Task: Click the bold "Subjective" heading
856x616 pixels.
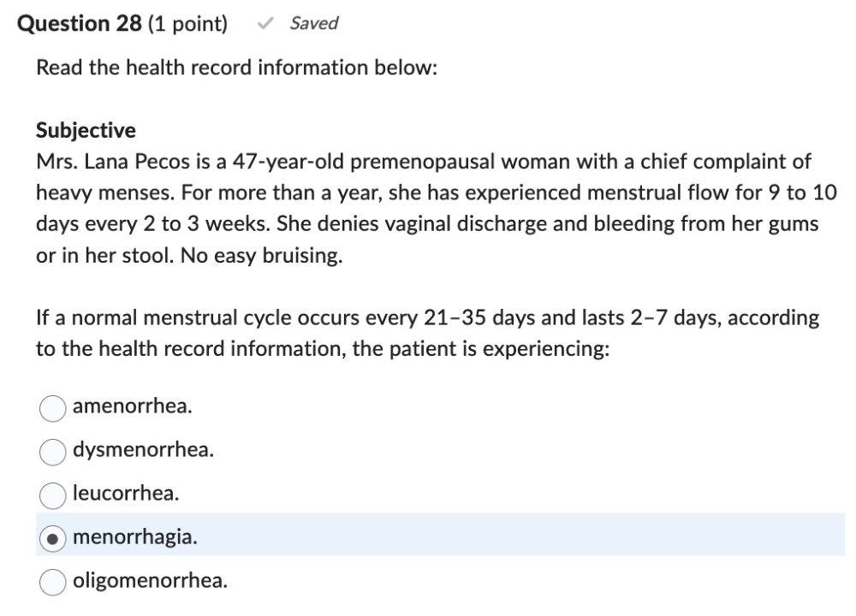Action: (x=86, y=130)
